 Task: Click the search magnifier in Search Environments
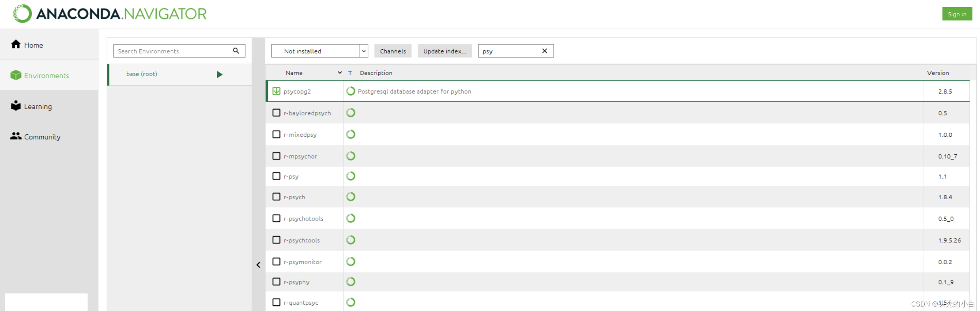point(236,50)
